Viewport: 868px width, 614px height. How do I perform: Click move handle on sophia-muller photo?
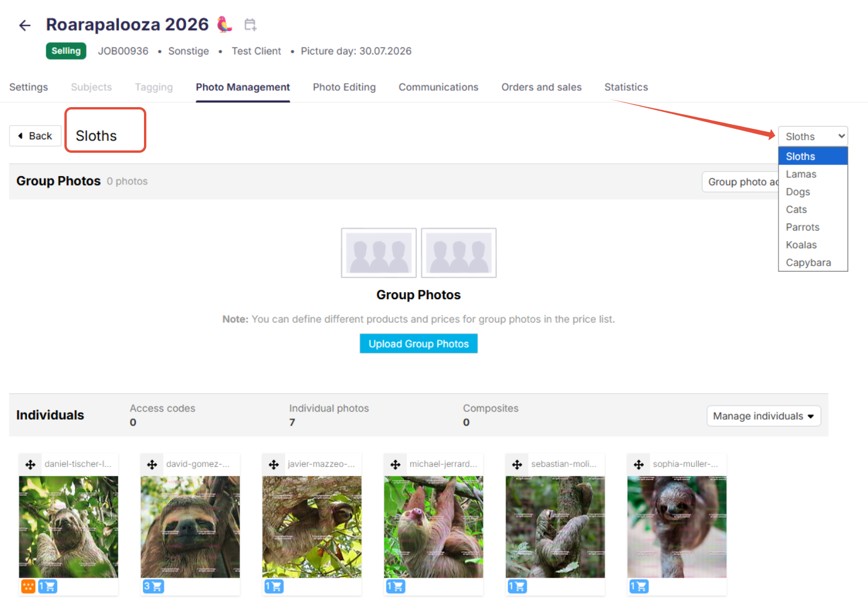pos(639,465)
